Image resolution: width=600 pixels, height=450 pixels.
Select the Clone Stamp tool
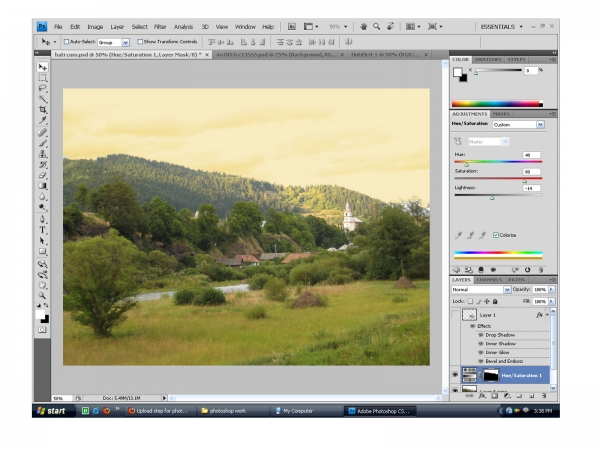(x=42, y=154)
